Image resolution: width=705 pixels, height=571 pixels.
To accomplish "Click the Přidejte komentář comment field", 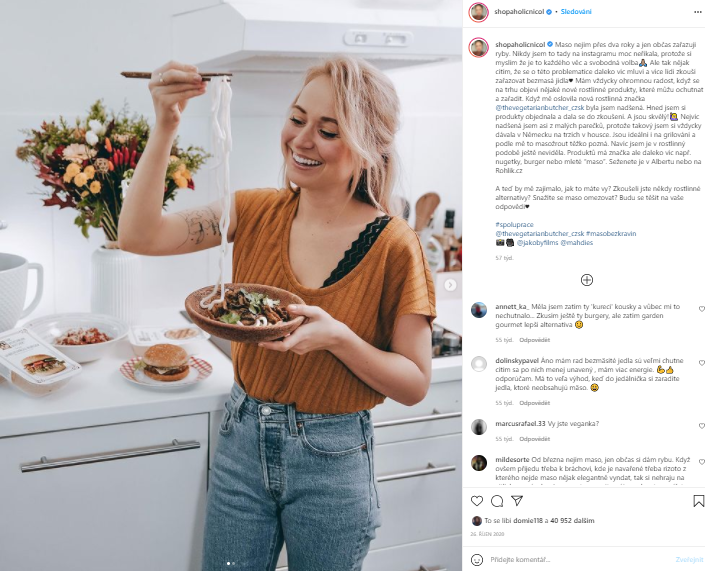I will 580,560.
